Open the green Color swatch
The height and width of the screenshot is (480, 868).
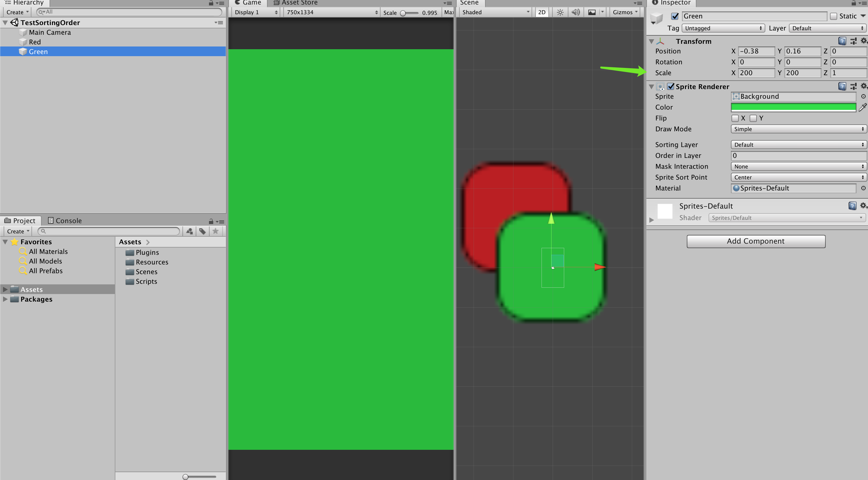pos(793,107)
